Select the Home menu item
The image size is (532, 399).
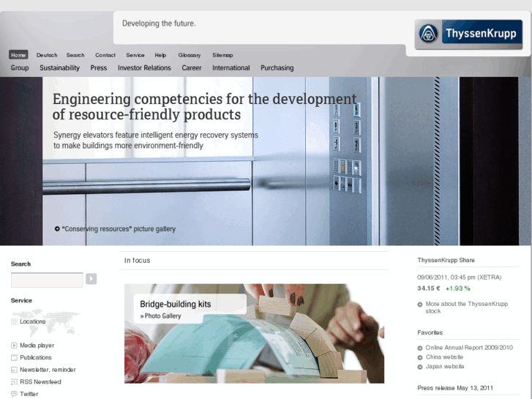tap(18, 55)
